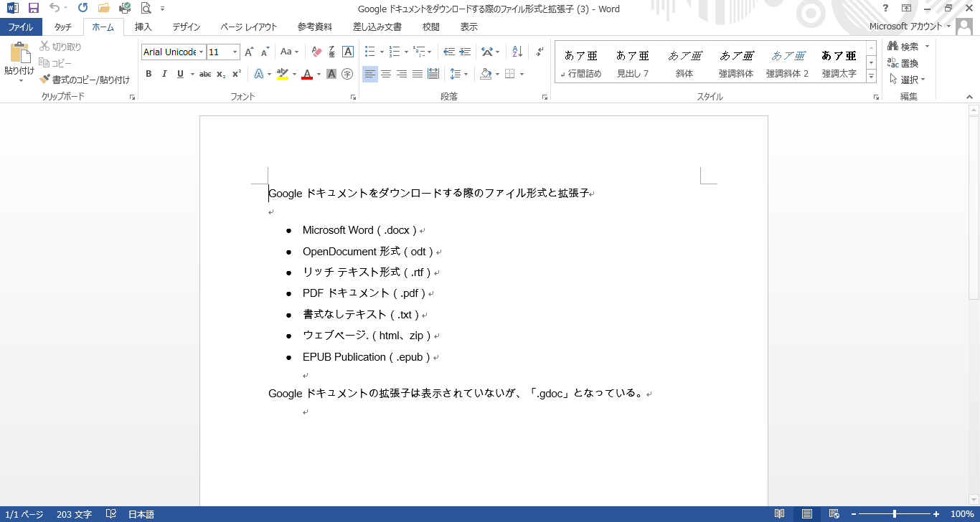Apply the 見出し 7 style
Image resolution: width=980 pixels, height=522 pixels.
coord(633,62)
